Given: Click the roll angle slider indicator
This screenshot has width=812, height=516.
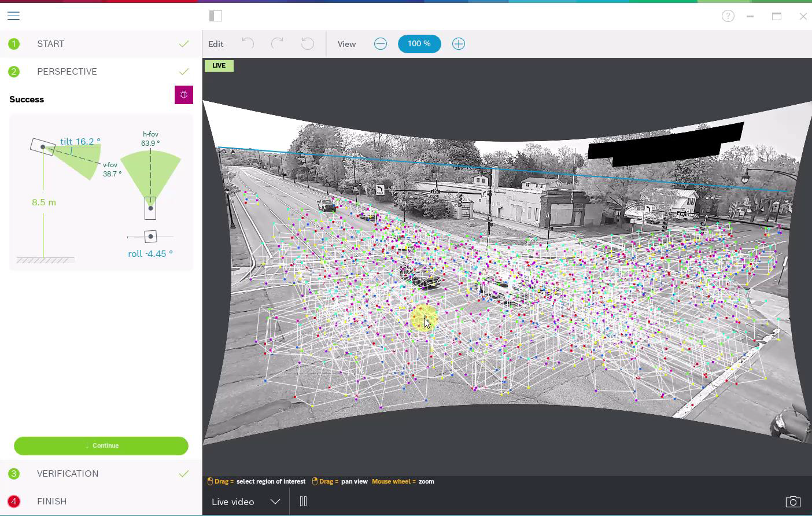Looking at the screenshot, I should click(x=150, y=236).
